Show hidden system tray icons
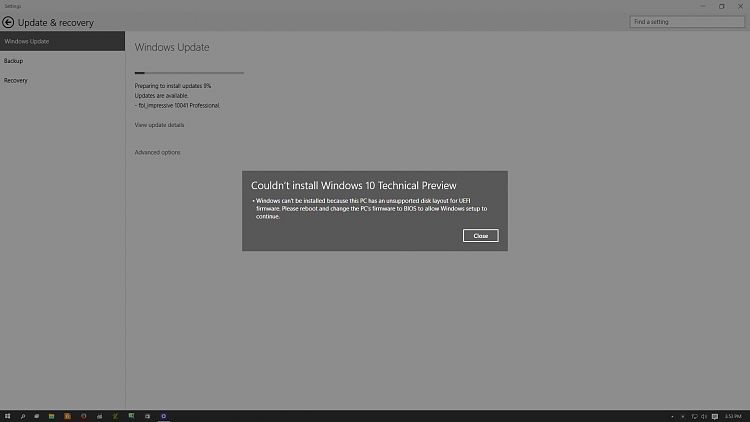The width and height of the screenshot is (750, 422). point(672,417)
